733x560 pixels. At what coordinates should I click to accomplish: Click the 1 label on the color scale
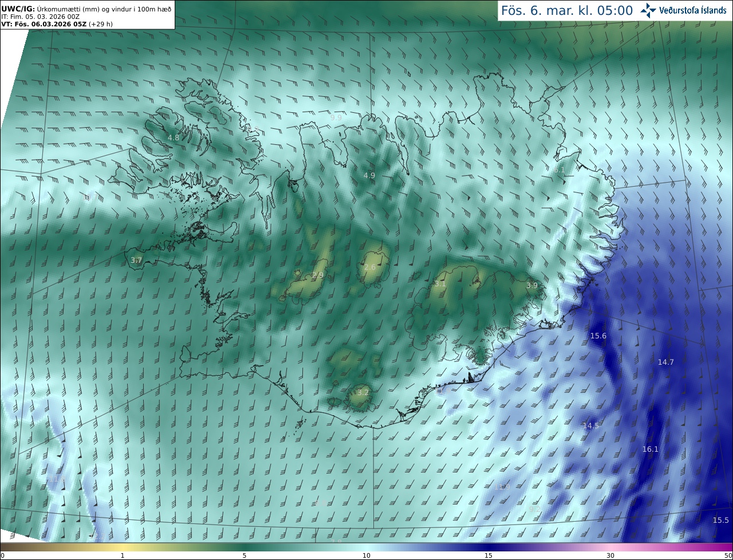click(x=123, y=555)
